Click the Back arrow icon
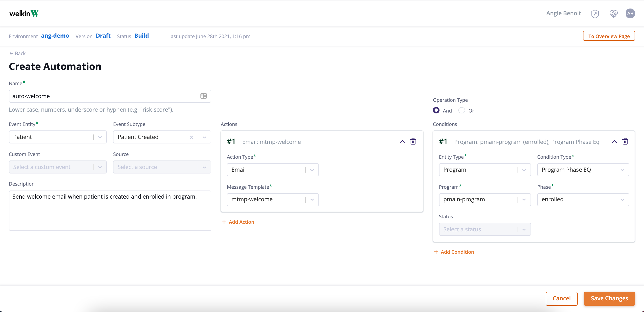The height and width of the screenshot is (312, 644). pyautogui.click(x=11, y=53)
